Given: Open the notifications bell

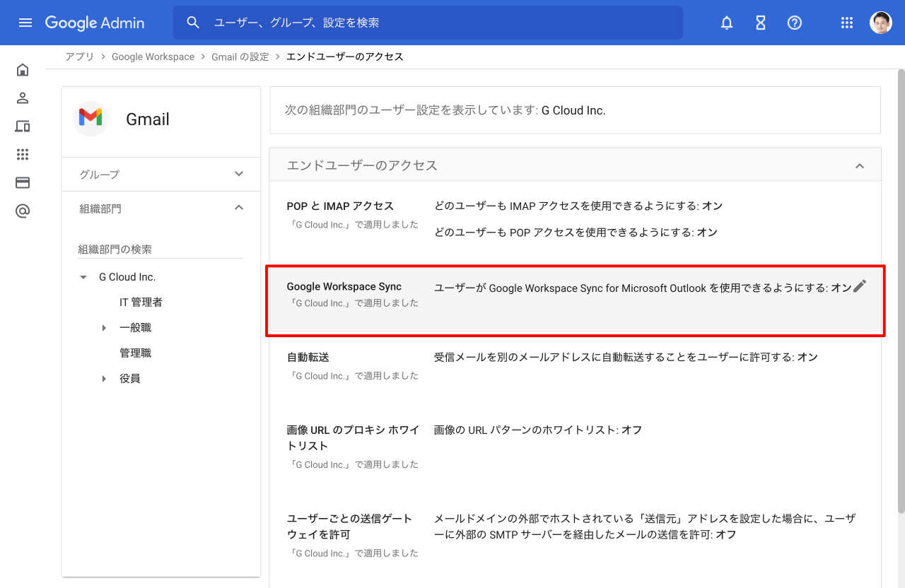Looking at the screenshot, I should pyautogui.click(x=727, y=23).
